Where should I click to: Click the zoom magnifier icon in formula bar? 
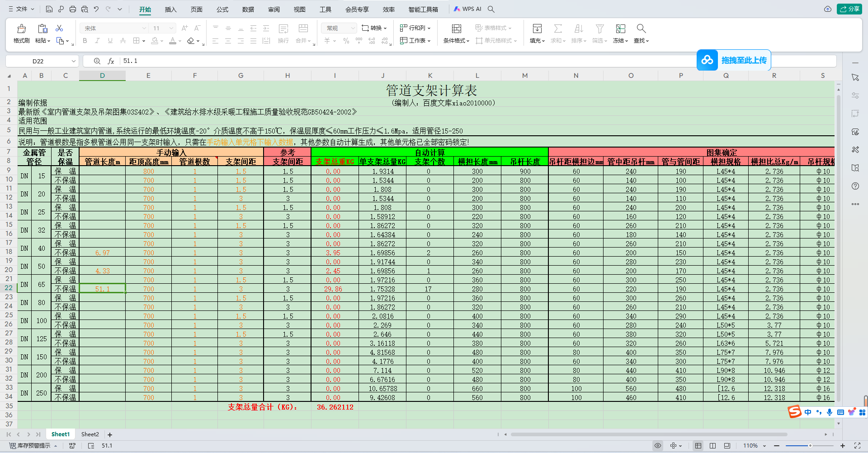pos(97,61)
